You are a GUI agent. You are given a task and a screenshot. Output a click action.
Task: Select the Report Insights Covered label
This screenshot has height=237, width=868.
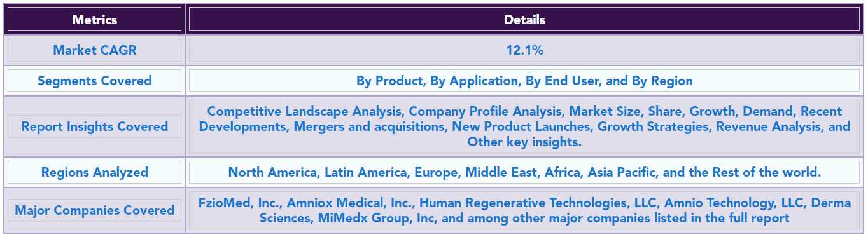[x=94, y=126]
